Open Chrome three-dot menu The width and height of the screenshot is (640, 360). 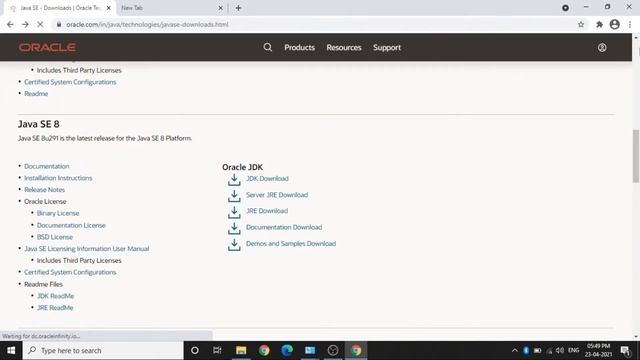click(x=630, y=24)
